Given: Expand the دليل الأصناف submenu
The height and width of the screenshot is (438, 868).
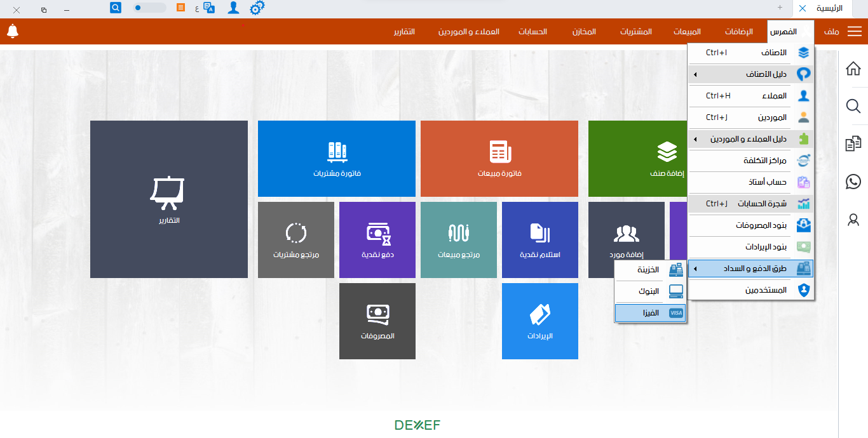Looking at the screenshot, I should coord(750,74).
